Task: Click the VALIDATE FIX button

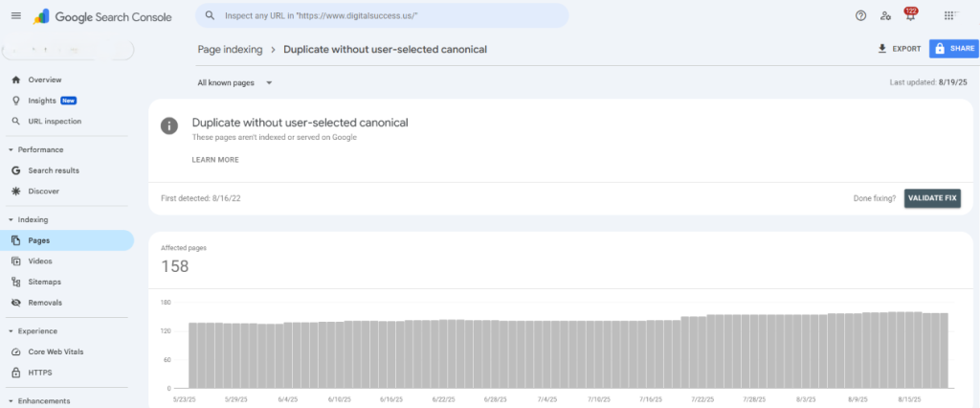Action: pos(932,198)
